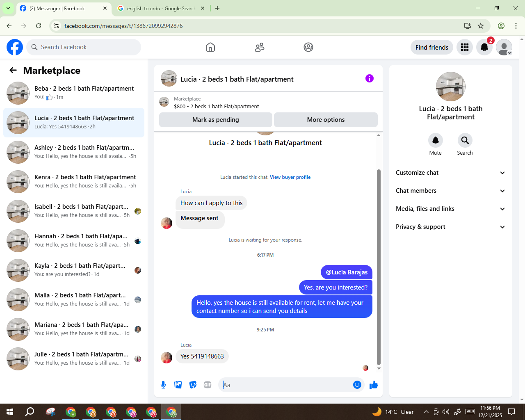
Task: Open the emoji picker in message box
Action: (x=357, y=385)
